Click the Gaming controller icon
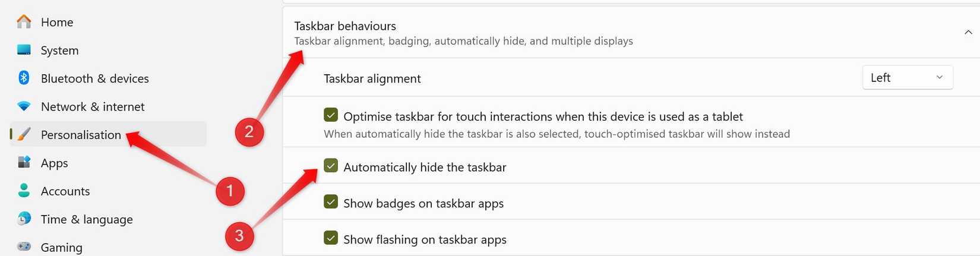The height and width of the screenshot is (256, 980). pos(24,246)
